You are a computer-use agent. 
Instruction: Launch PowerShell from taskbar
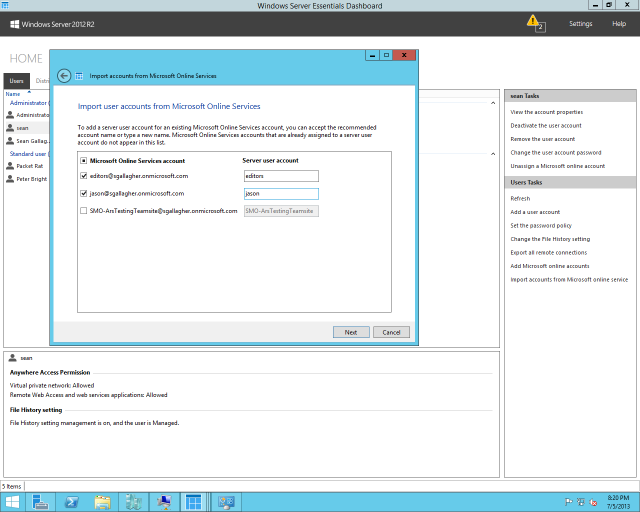click(x=72, y=502)
